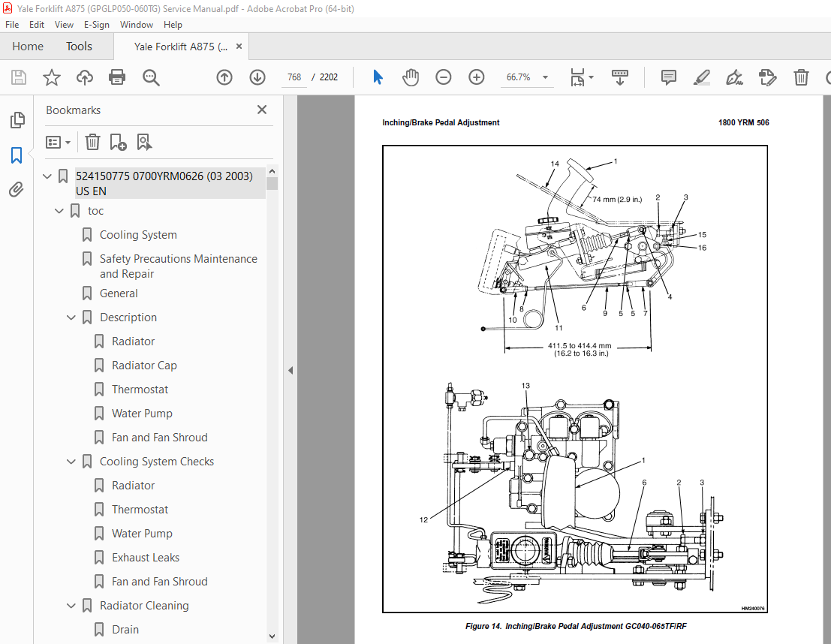Open the Fill and Sign pen tool

(735, 77)
